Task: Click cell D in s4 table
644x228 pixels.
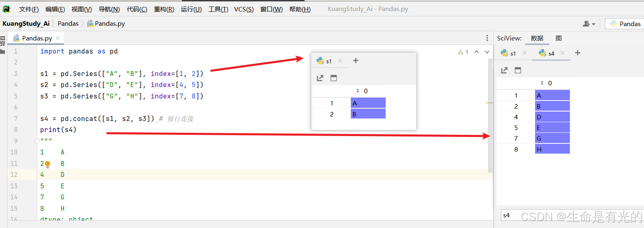Action: (x=552, y=117)
